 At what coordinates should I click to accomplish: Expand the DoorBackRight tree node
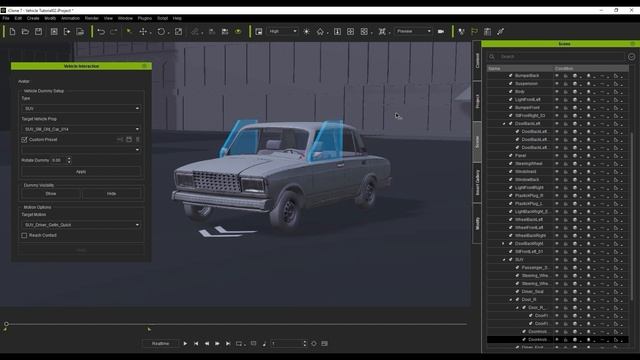503,244
